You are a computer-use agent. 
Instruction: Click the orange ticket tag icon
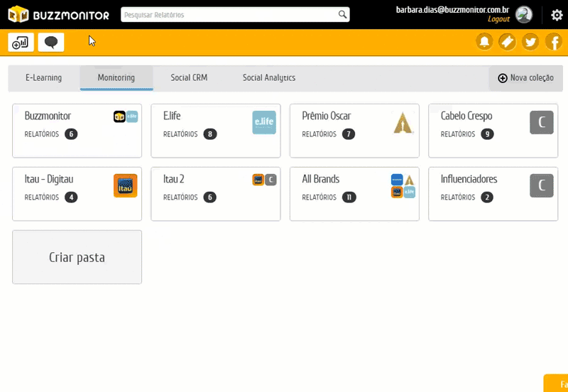pos(507,42)
